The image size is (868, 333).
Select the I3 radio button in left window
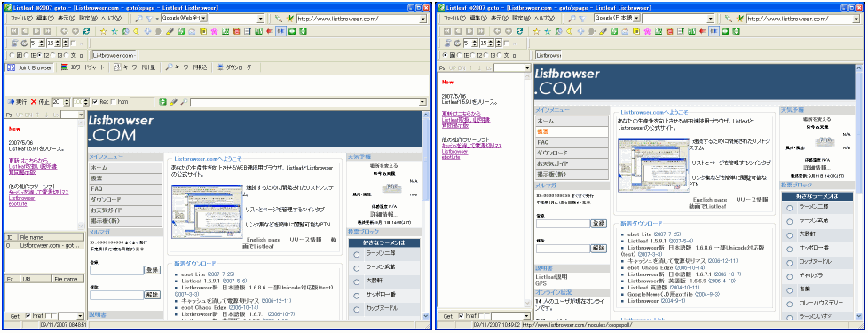[x=52, y=55]
